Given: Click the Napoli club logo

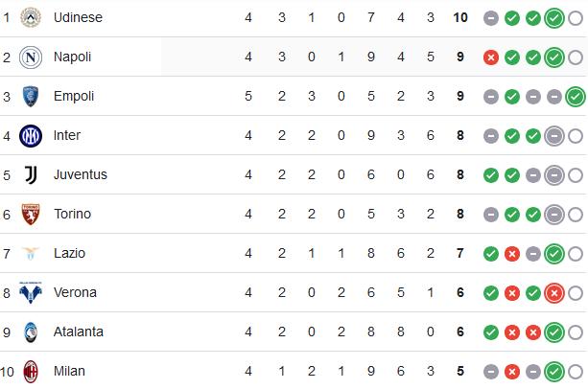Looking at the screenshot, I should click(x=31, y=57).
